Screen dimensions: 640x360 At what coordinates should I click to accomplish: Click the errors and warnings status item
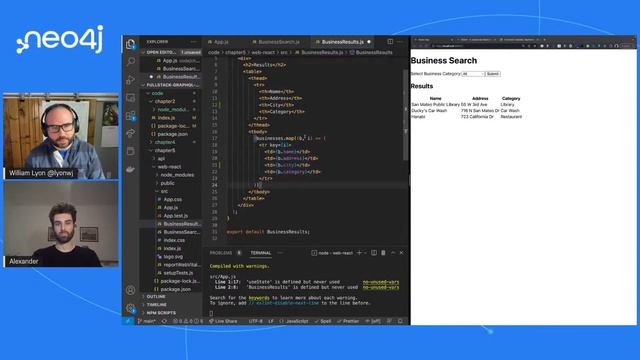188,321
